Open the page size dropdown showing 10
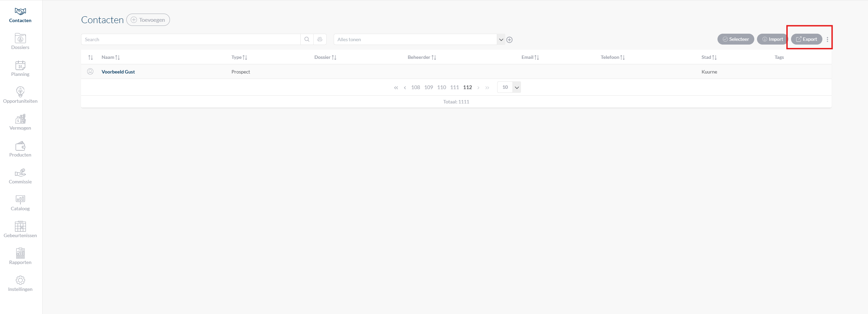 (x=517, y=87)
